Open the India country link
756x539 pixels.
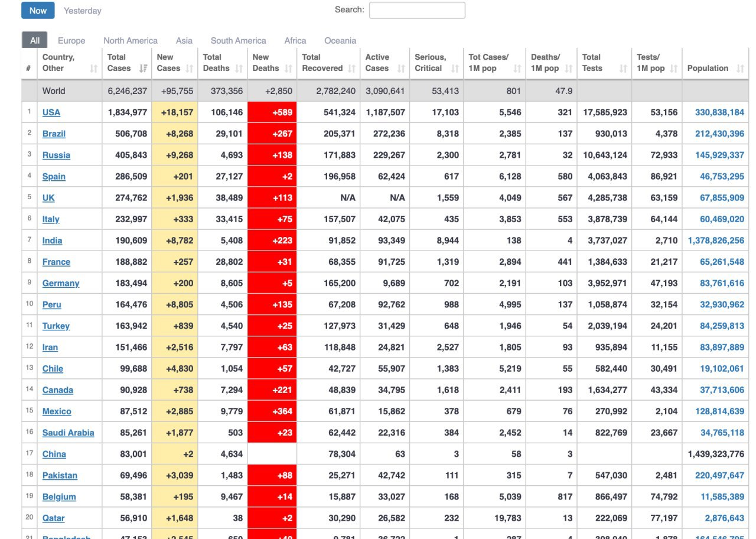point(52,241)
